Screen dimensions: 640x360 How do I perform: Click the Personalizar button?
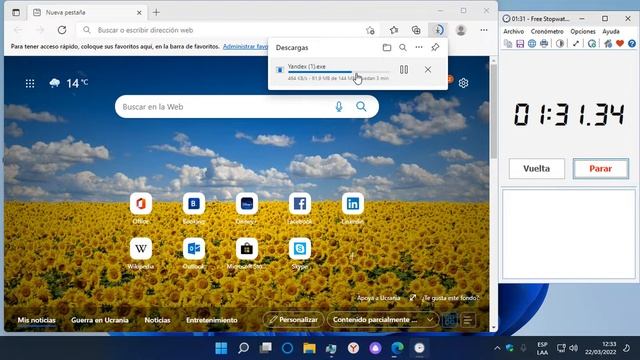[293, 320]
